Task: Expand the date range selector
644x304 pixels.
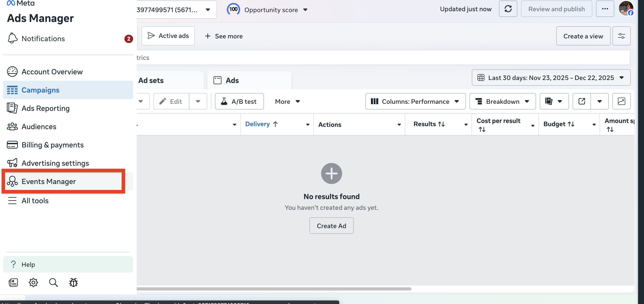Action: [x=551, y=78]
